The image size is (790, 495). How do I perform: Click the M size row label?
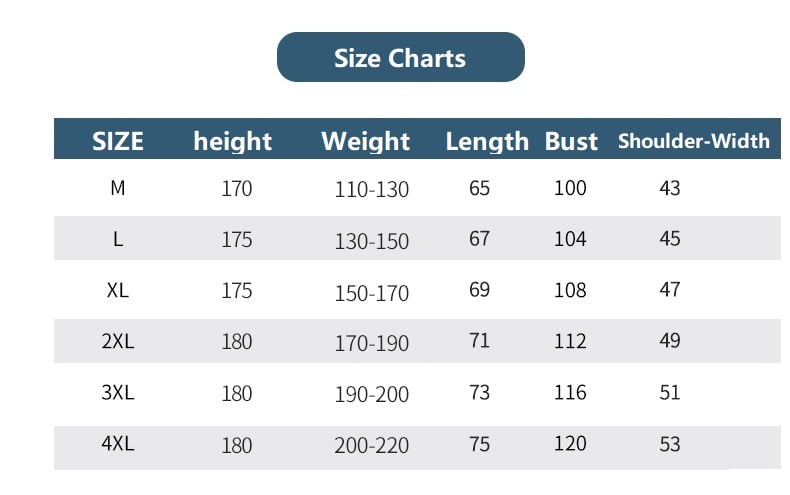pyautogui.click(x=118, y=188)
